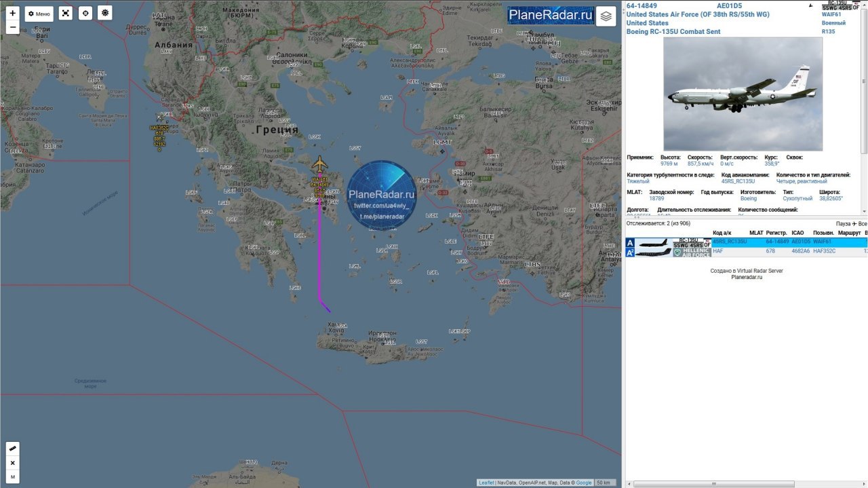
Task: Sort list by Код а/к column
Action: [722, 233]
